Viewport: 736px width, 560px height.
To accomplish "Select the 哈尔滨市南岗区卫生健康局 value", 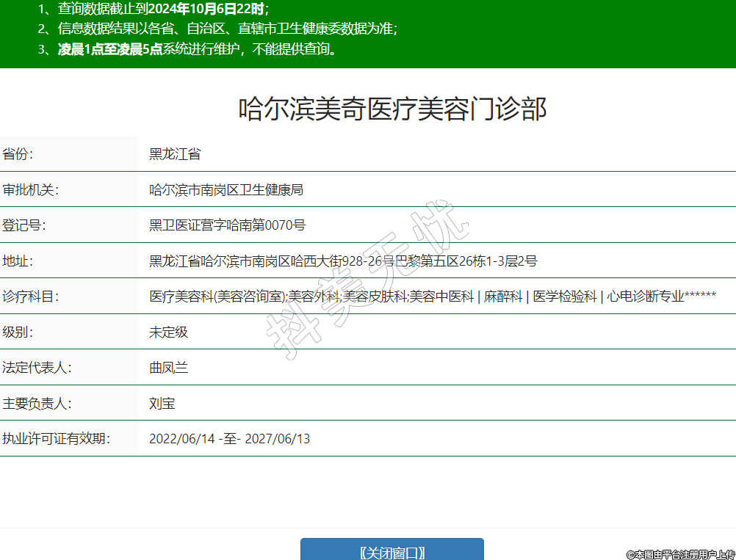I will (226, 190).
